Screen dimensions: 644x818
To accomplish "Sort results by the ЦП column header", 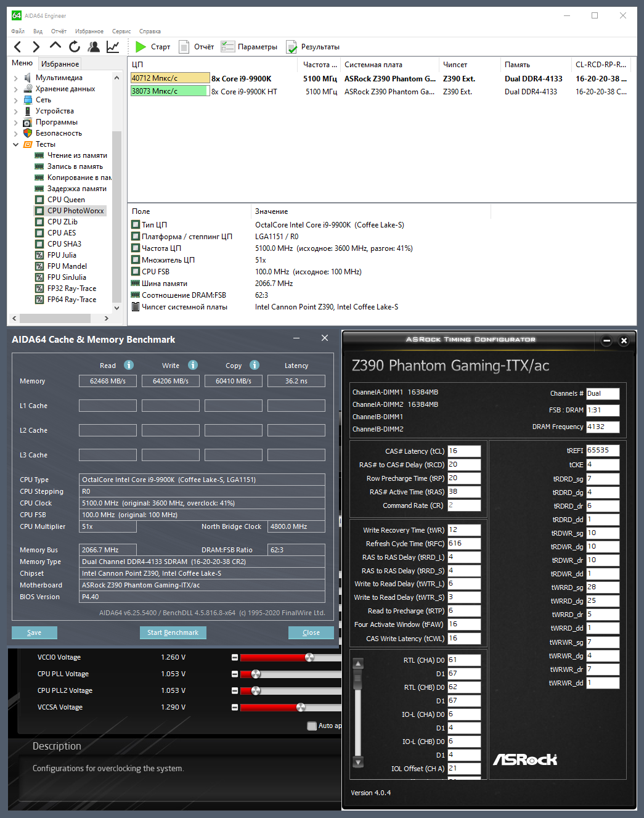I will pyautogui.click(x=213, y=65).
